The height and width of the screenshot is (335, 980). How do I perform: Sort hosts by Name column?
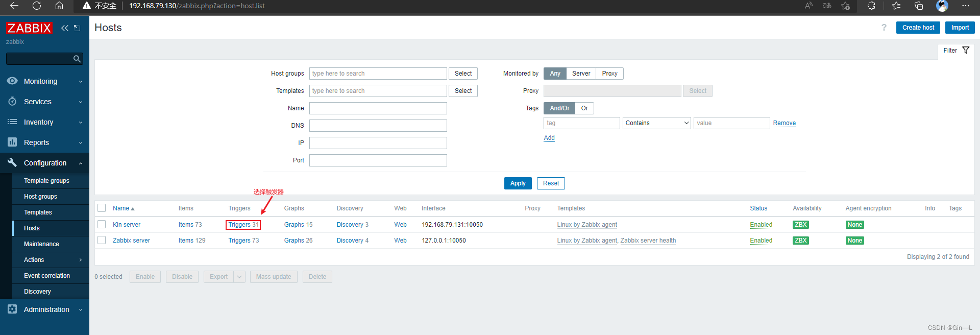[x=124, y=208]
